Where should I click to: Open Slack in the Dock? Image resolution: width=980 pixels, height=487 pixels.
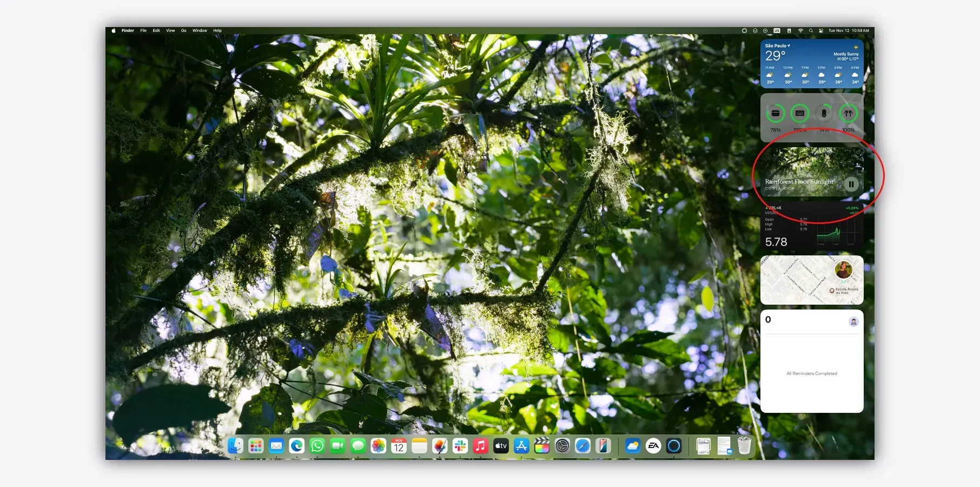click(x=460, y=446)
